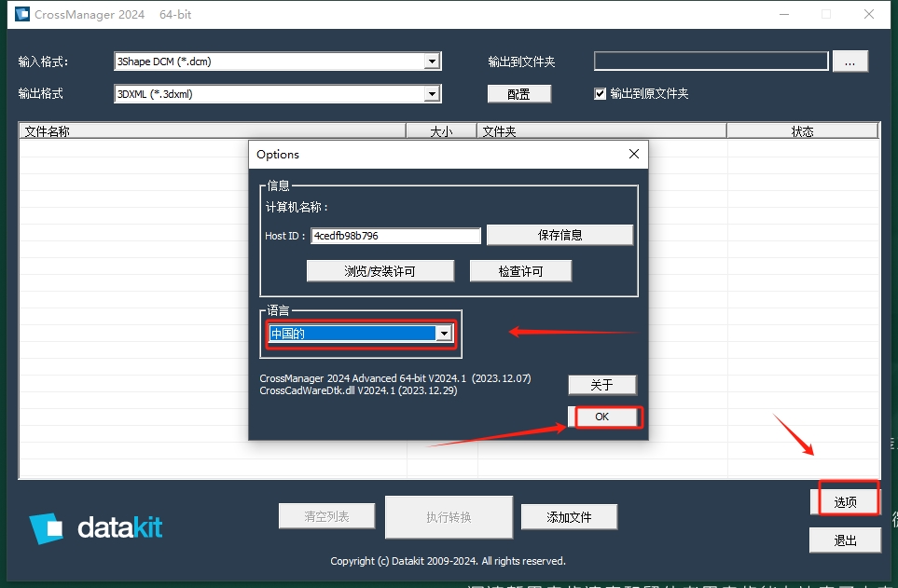Image resolution: width=898 pixels, height=588 pixels.
Task: Click the 添加文件 button
Action: coord(569,517)
